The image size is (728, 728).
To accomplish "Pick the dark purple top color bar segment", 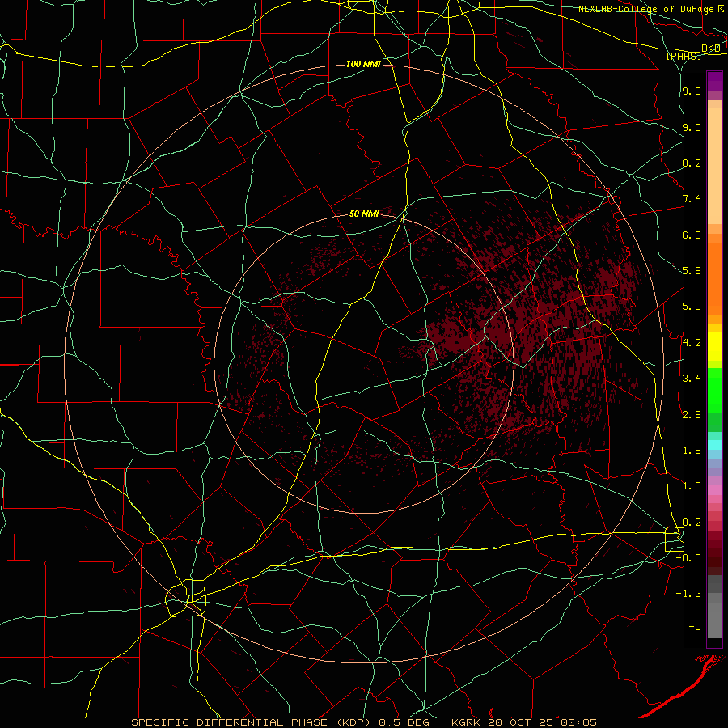I will coord(714,81).
